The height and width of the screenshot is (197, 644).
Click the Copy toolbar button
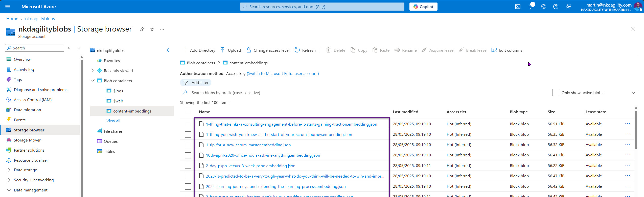[359, 50]
